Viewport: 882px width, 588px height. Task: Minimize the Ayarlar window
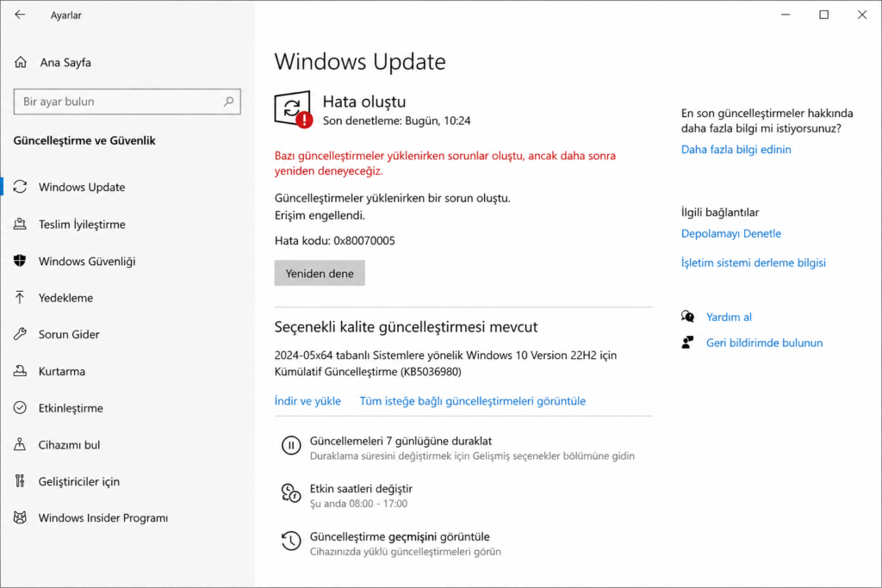click(786, 15)
